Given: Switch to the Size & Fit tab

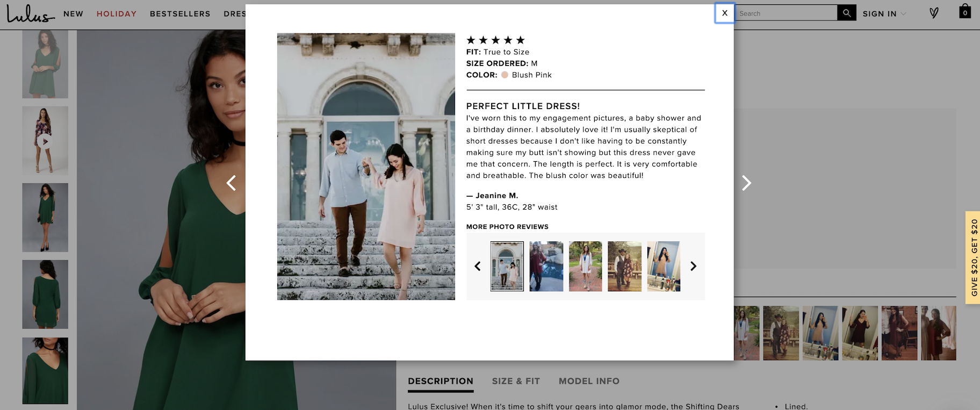Looking at the screenshot, I should click(x=516, y=381).
